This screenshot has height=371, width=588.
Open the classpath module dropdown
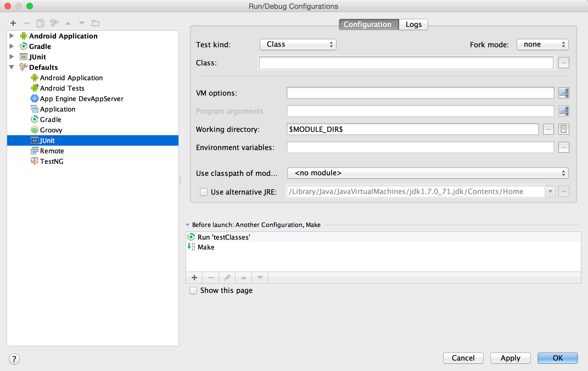427,173
